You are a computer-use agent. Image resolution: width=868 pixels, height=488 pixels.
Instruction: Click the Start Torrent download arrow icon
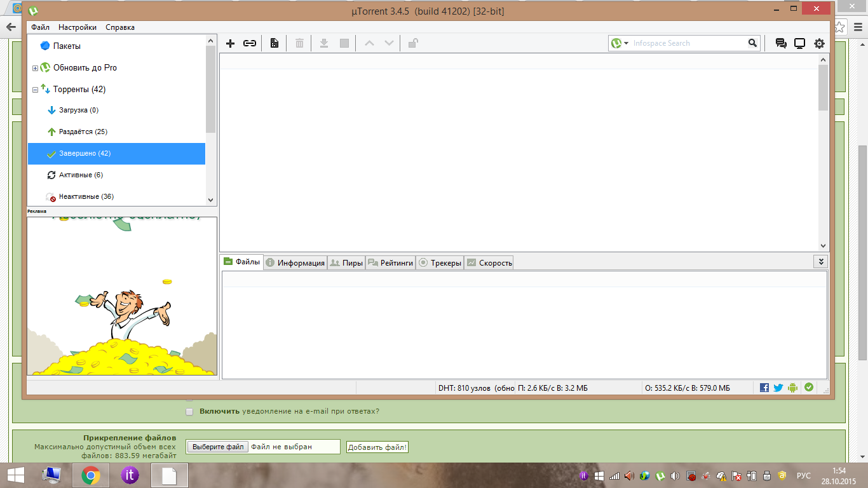tap(324, 43)
